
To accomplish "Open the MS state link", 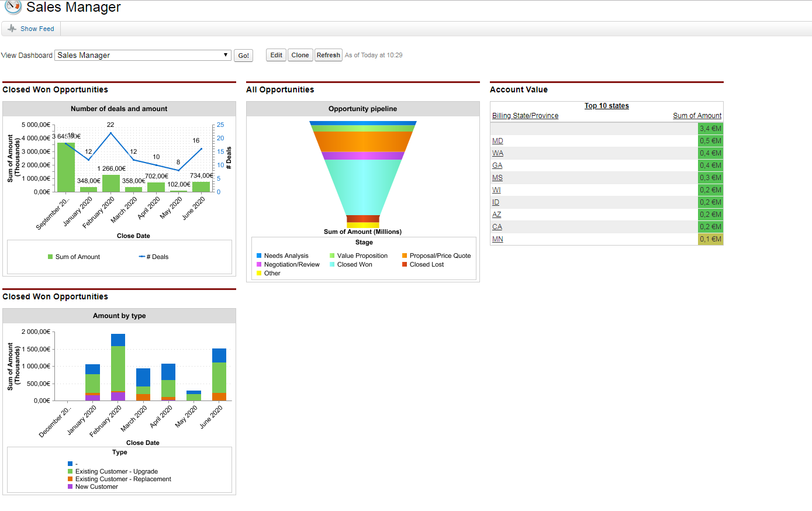I will tap(497, 178).
